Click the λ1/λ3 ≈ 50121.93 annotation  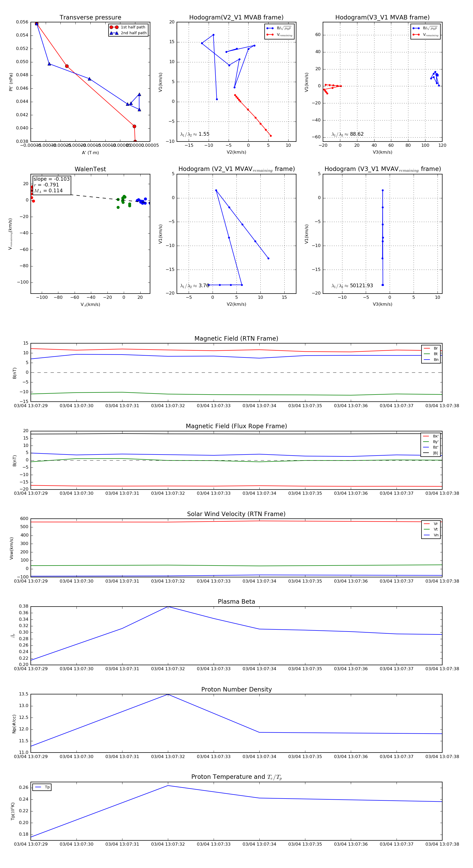coord(352,286)
